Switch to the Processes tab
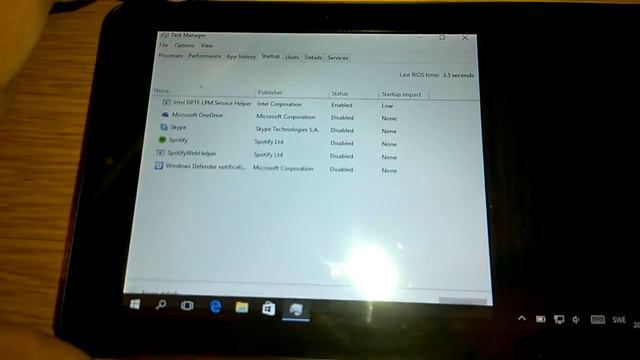Viewport: 640px width, 360px height. (171, 56)
